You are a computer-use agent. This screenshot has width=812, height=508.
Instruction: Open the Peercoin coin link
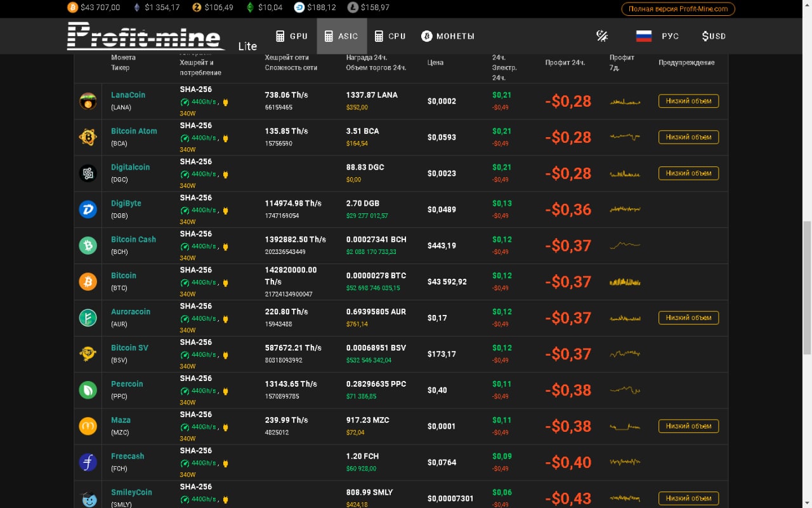pyautogui.click(x=127, y=384)
